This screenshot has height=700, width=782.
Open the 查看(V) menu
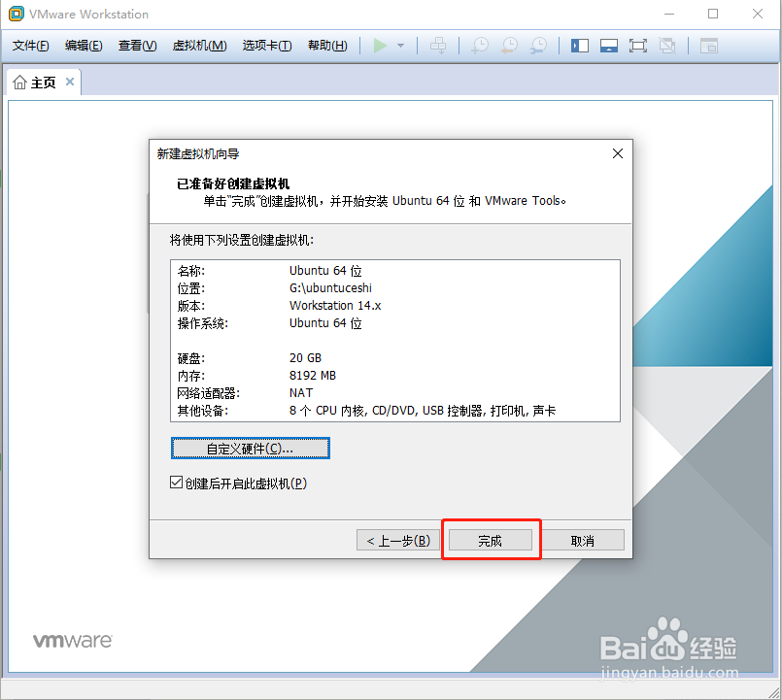(137, 46)
